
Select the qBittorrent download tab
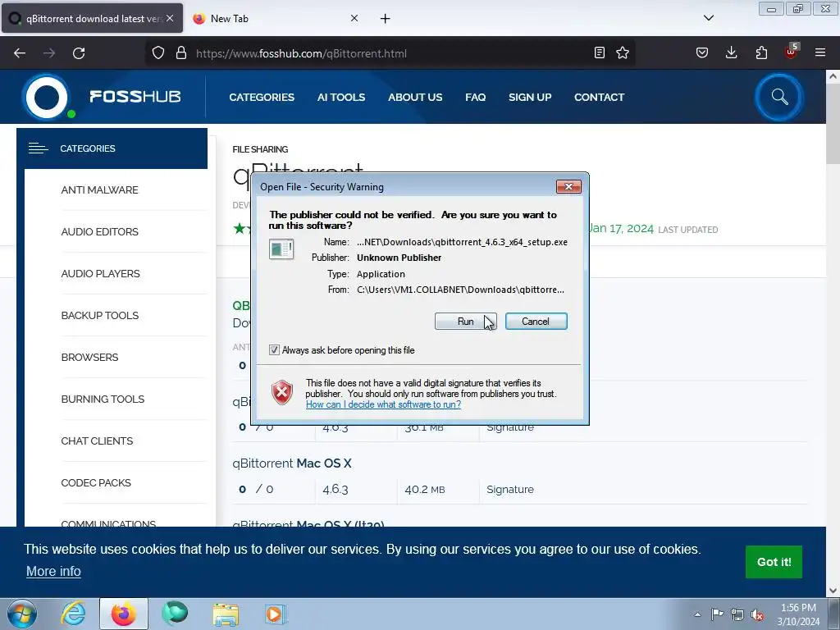click(92, 19)
